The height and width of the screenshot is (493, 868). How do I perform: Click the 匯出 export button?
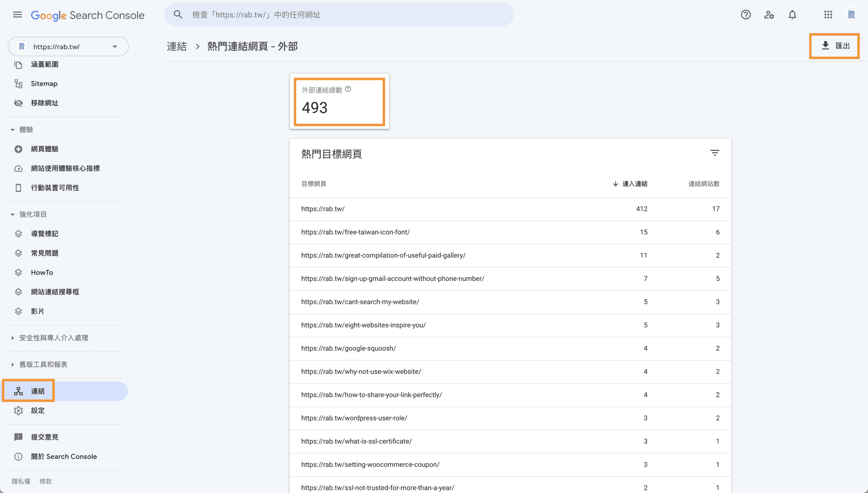coord(835,46)
